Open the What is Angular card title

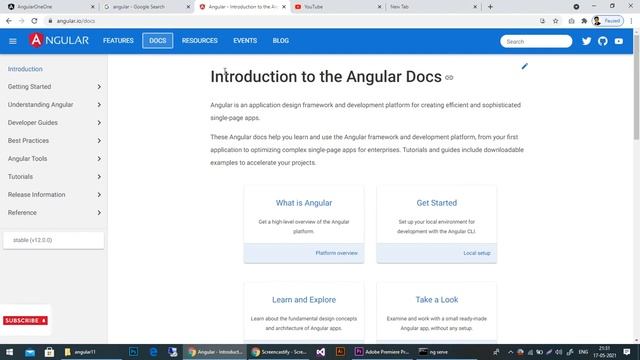point(304,203)
